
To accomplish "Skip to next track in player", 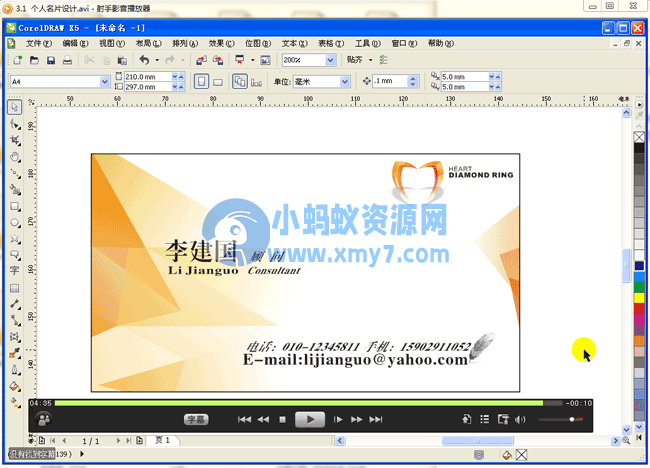I will [376, 420].
